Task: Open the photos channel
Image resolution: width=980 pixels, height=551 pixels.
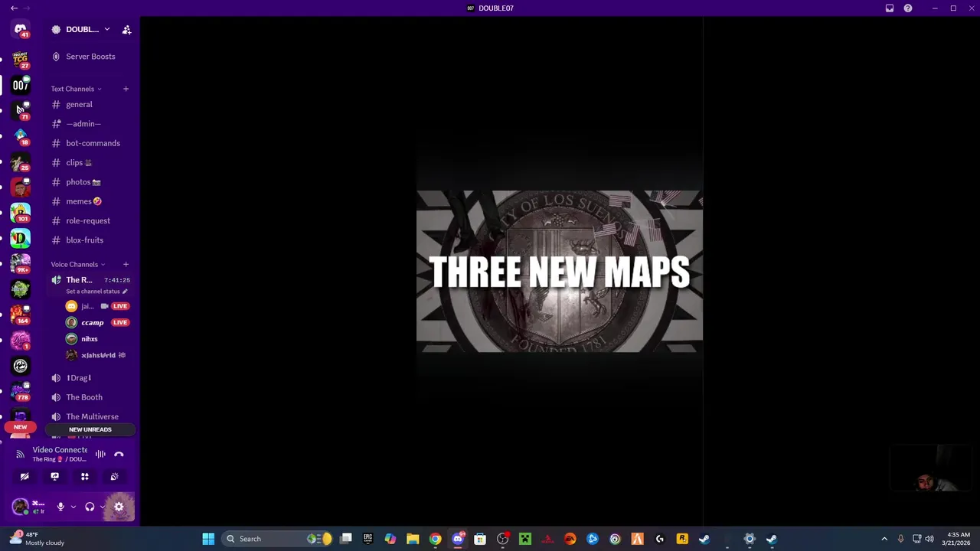Action: pos(91,182)
